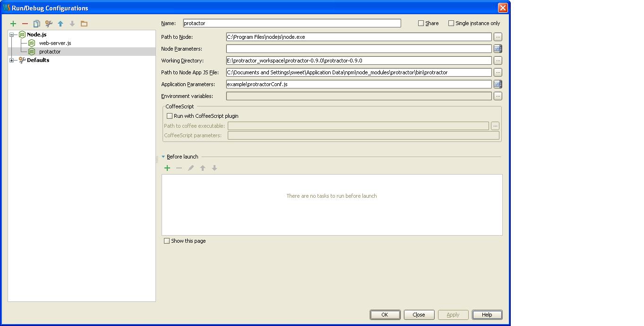Collapse the Before launch section

pos(163,157)
